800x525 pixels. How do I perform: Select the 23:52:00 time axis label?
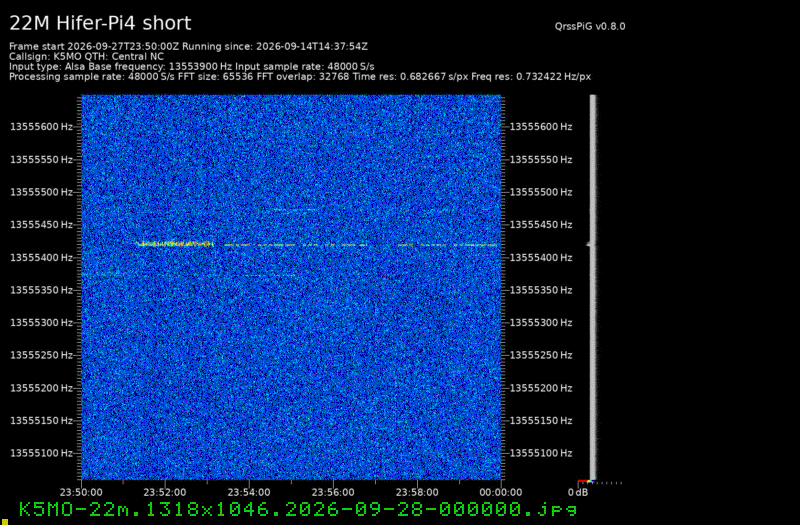(164, 492)
